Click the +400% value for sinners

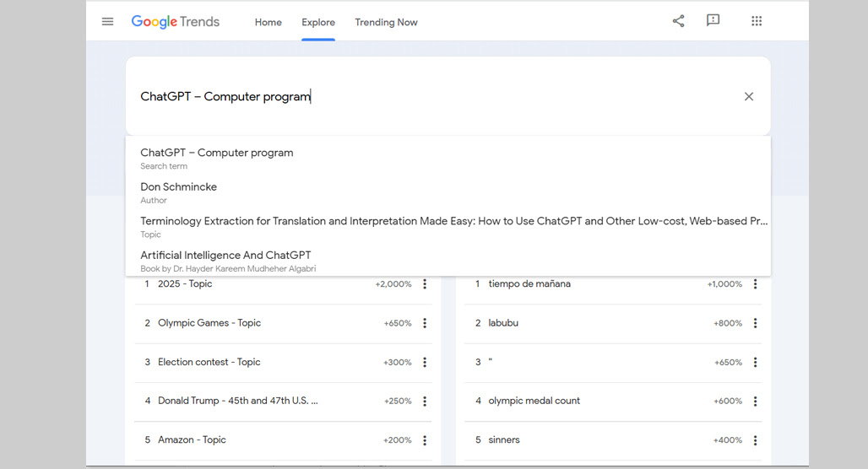[x=728, y=441]
